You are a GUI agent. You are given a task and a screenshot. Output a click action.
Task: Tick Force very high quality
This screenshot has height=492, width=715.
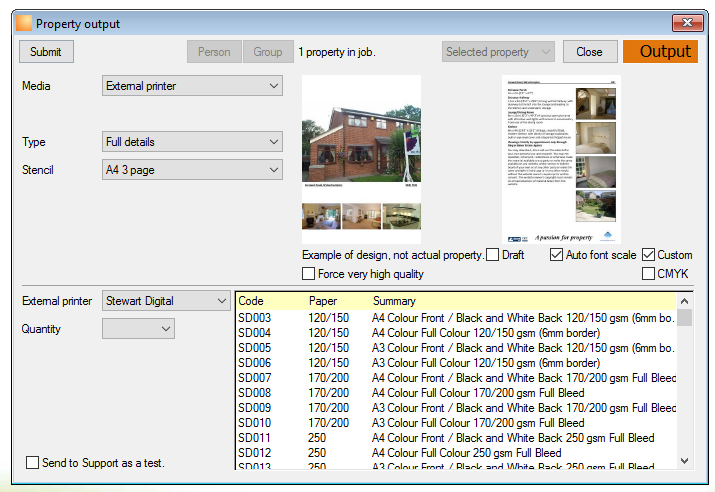pos(308,274)
